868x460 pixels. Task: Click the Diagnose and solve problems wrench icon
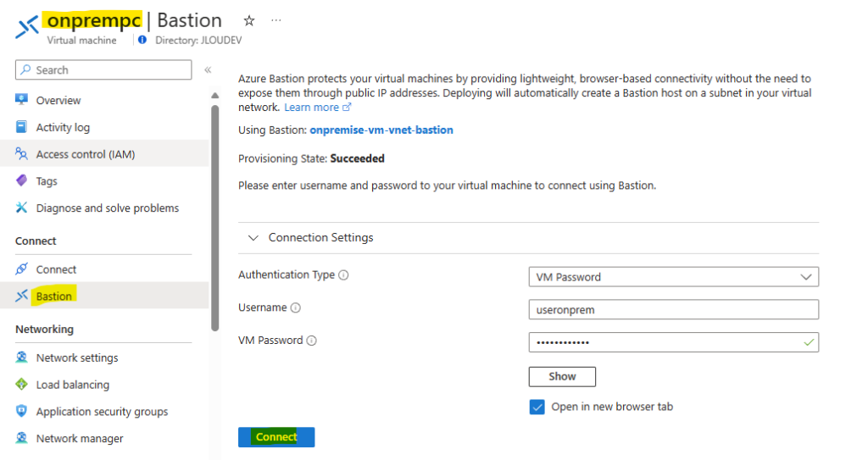tap(21, 208)
